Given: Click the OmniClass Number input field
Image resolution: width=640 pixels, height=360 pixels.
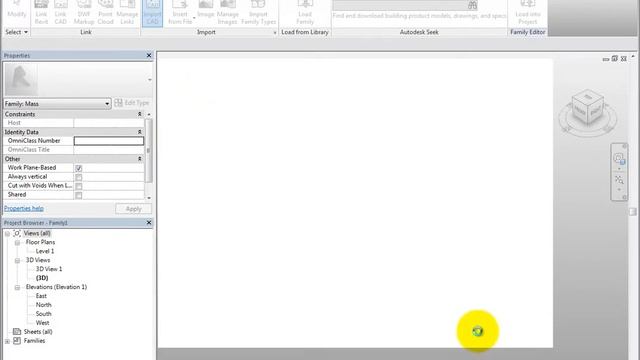Looking at the screenshot, I should pos(109,141).
